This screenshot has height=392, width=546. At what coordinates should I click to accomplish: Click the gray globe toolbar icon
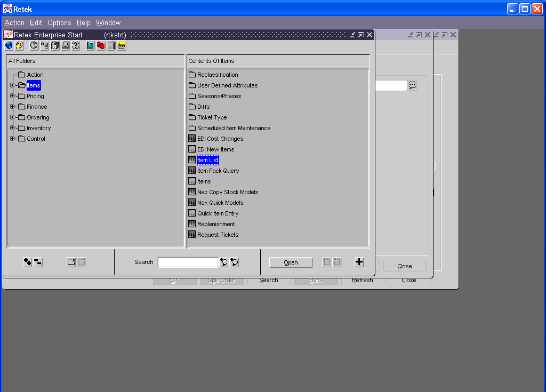(34, 46)
